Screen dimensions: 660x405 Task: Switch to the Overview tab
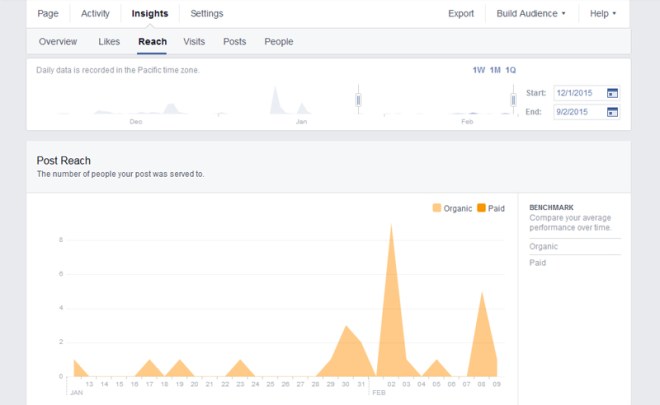coord(58,42)
